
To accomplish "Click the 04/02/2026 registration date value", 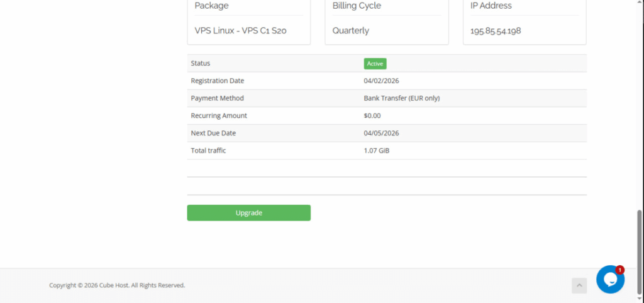I will [381, 81].
